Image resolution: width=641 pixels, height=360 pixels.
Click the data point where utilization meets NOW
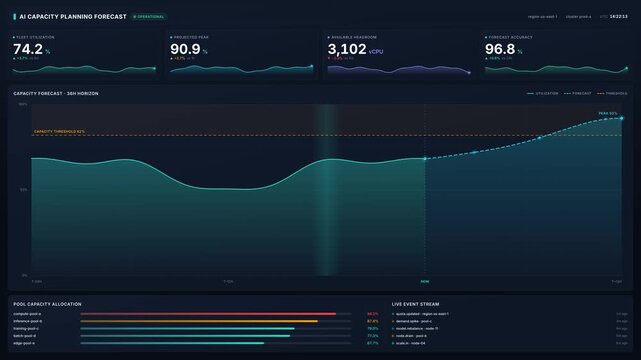(x=425, y=159)
